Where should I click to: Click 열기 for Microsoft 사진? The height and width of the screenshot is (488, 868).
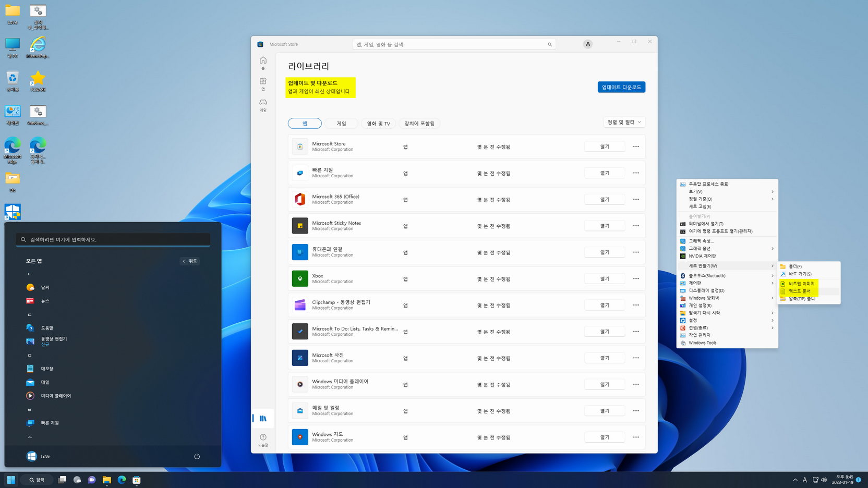(x=605, y=358)
